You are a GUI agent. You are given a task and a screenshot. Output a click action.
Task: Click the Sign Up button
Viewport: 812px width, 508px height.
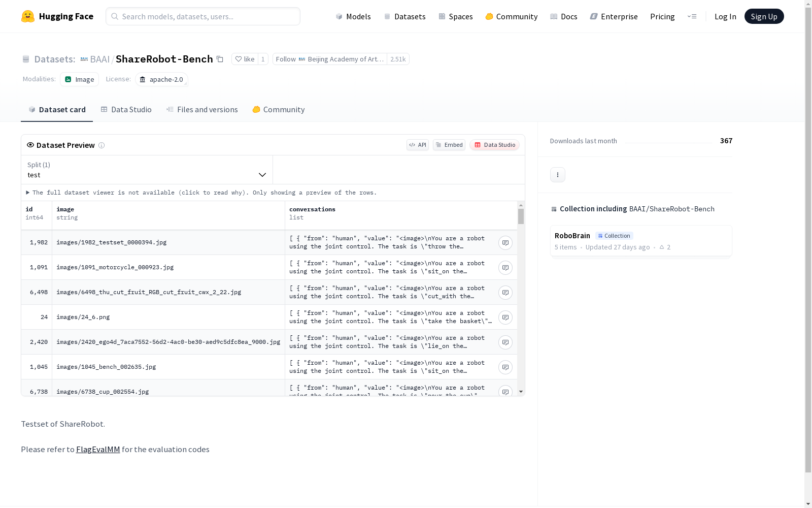click(764, 16)
